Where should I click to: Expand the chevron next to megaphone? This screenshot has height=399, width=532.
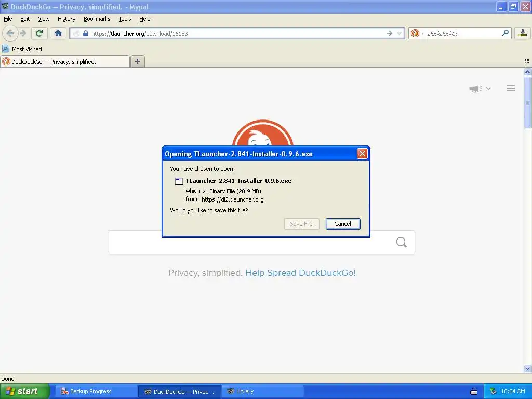point(488,88)
